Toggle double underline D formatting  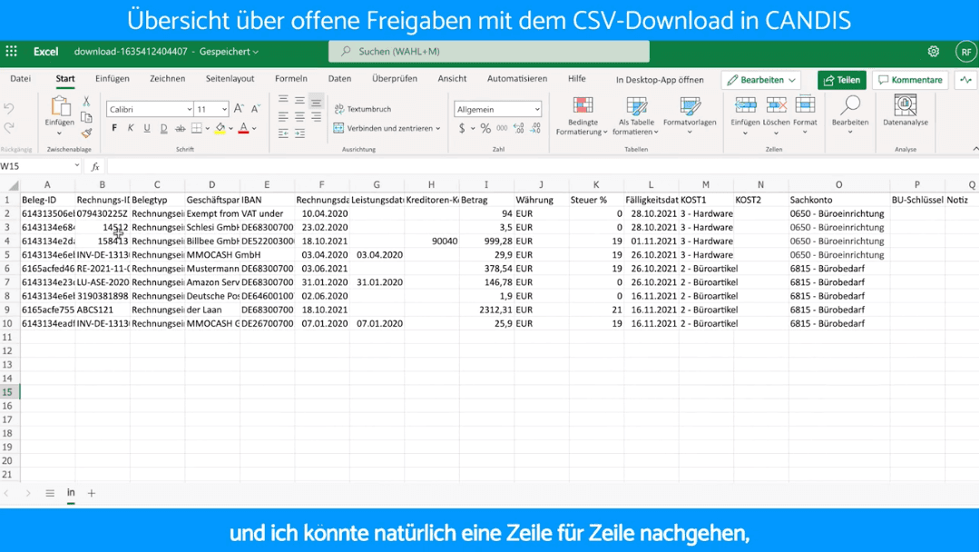point(163,128)
